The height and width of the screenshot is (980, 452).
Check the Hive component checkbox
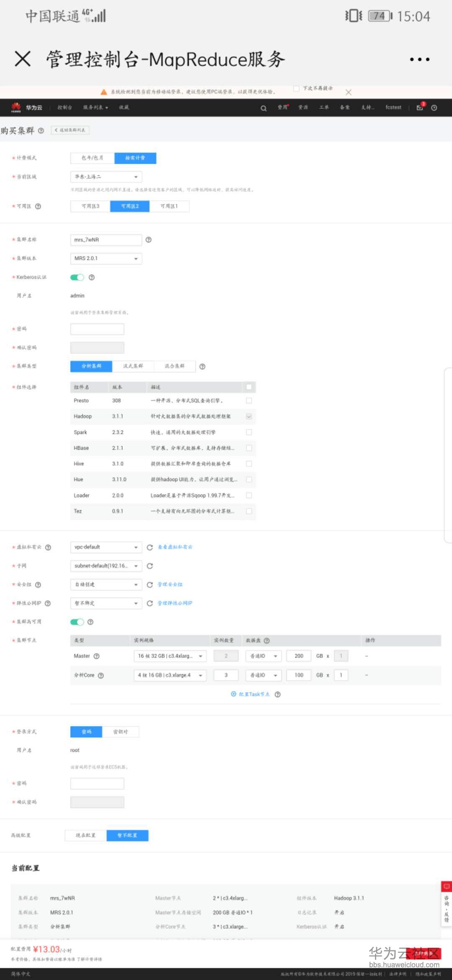(x=249, y=464)
